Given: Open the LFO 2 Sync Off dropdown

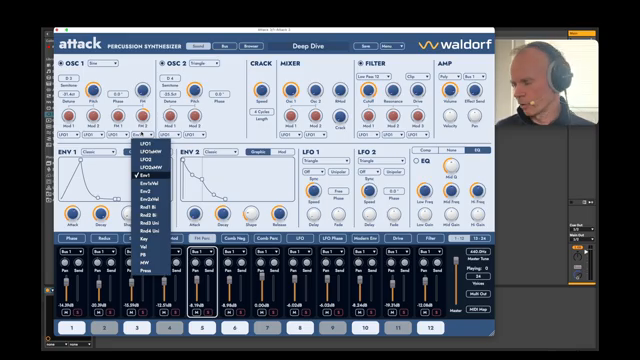Looking at the screenshot, I should tap(369, 172).
